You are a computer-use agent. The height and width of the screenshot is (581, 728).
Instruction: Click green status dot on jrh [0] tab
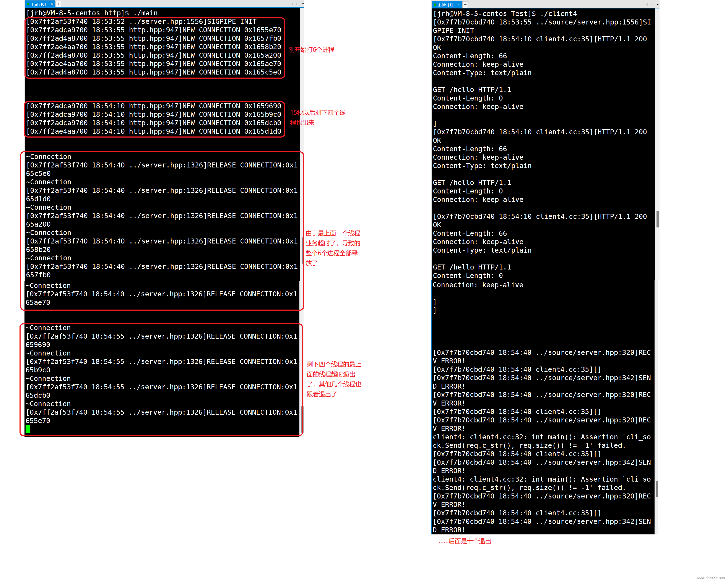point(28,4)
